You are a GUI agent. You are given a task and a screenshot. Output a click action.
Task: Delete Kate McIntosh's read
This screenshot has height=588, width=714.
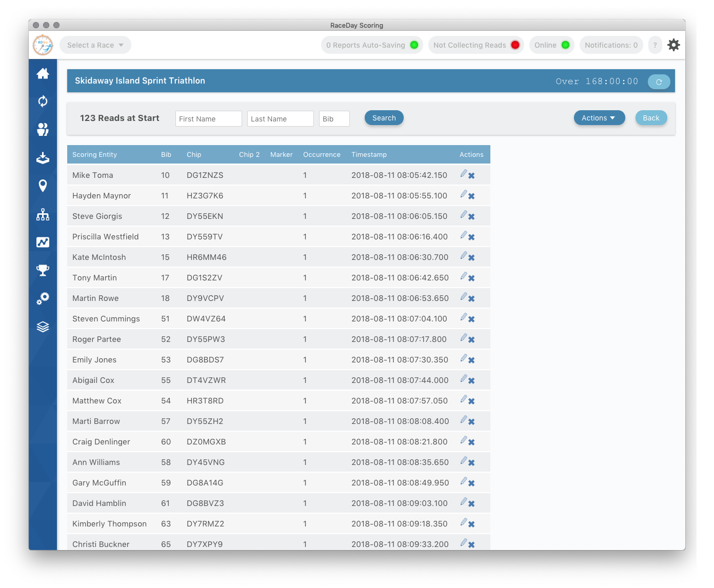pos(471,258)
